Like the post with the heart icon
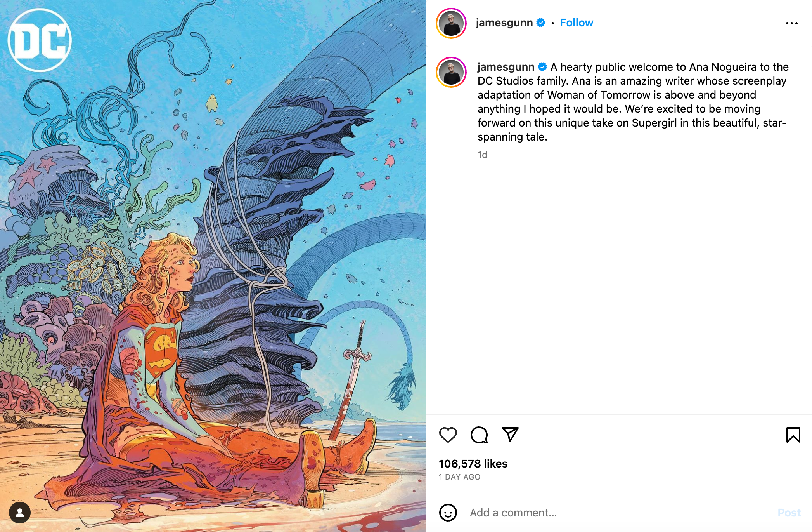Image resolution: width=812 pixels, height=532 pixels. 448,435
